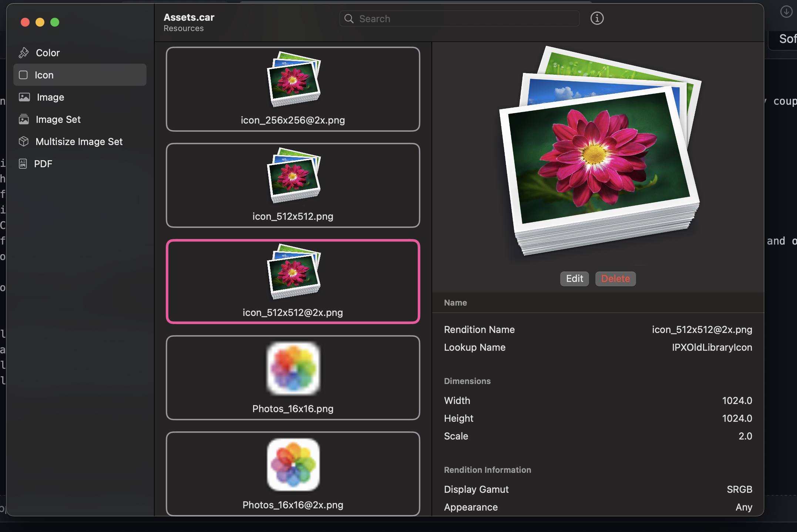Image resolution: width=797 pixels, height=532 pixels.
Task: Click the search magnifying glass icon
Action: [349, 18]
